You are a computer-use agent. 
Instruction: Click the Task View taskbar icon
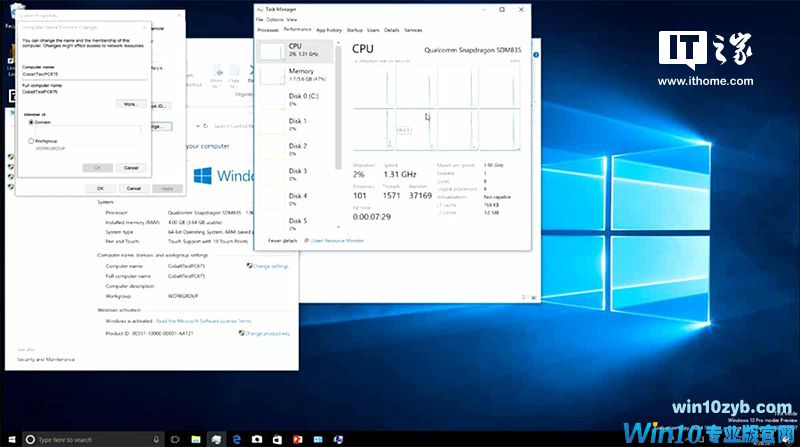point(175,439)
